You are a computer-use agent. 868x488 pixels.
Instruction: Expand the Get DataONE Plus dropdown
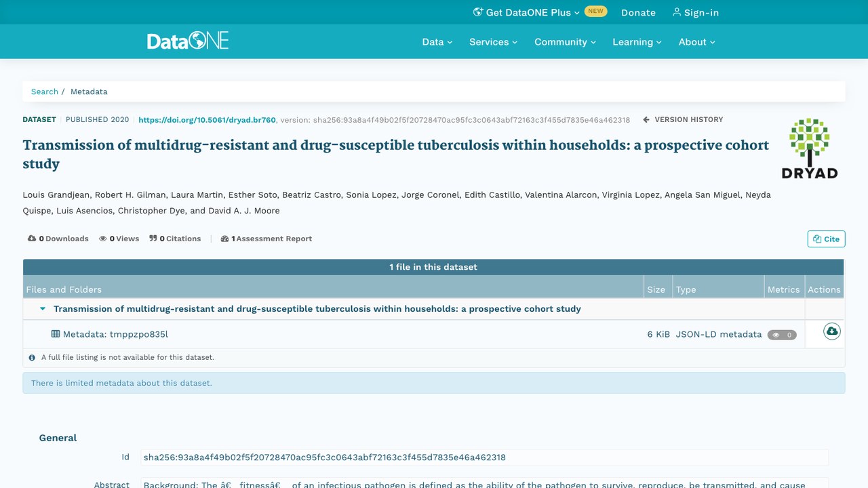pyautogui.click(x=526, y=12)
